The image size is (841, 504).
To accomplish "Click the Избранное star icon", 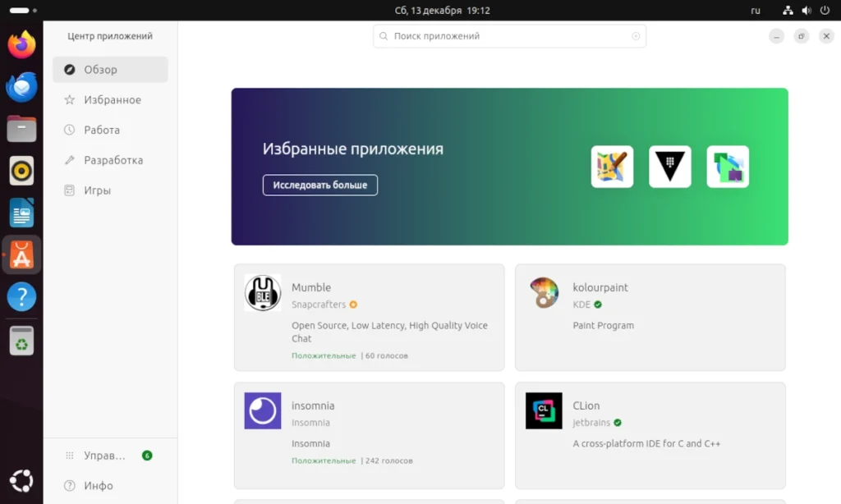I will (69, 99).
